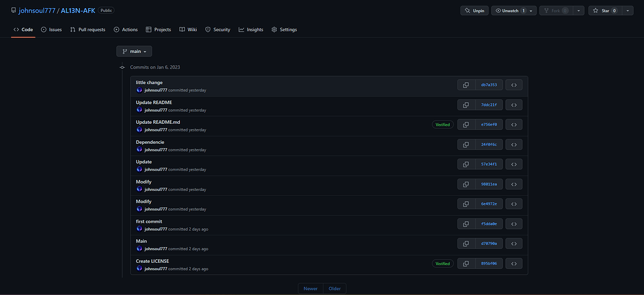This screenshot has height=295, width=644.
Task: Copy full SHA for commit db7a353
Action: click(x=466, y=85)
